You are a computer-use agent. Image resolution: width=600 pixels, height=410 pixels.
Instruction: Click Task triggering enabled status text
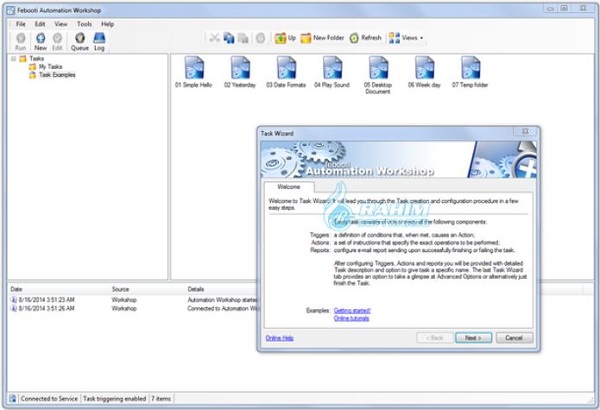[114, 399]
